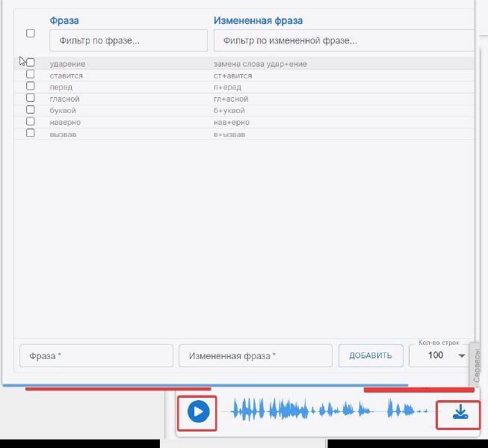Mark the гласной row checkbox
This screenshot has width=488, height=448.
pos(31,98)
